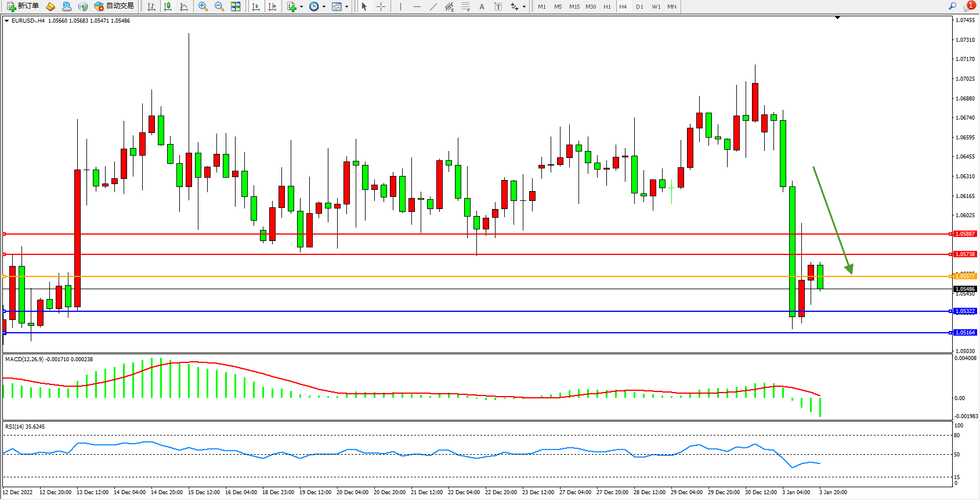Zoom in on the chart
The width and height of the screenshot is (980, 500).
[x=203, y=6]
